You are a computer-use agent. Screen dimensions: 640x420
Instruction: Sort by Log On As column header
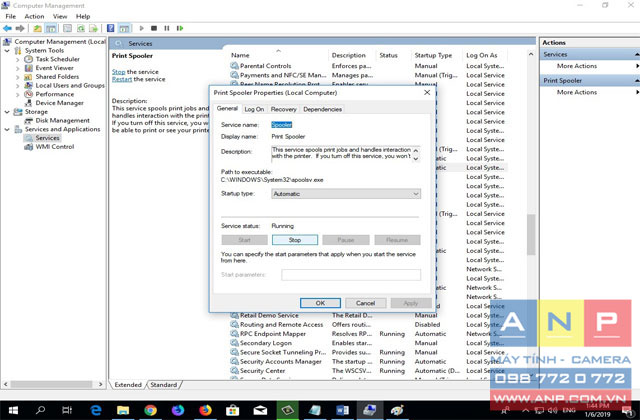pos(482,55)
